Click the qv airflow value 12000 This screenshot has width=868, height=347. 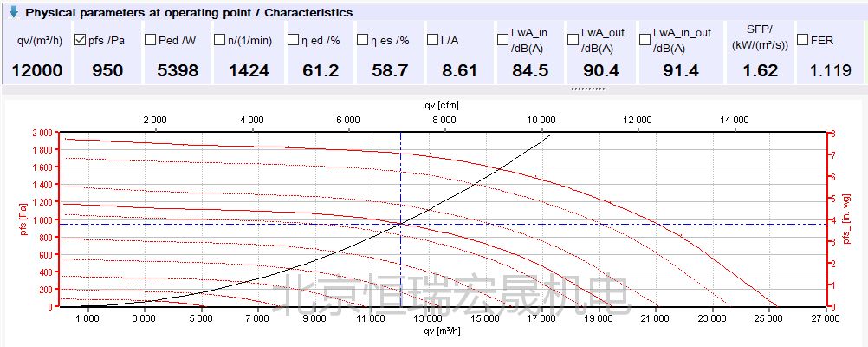[x=36, y=70]
